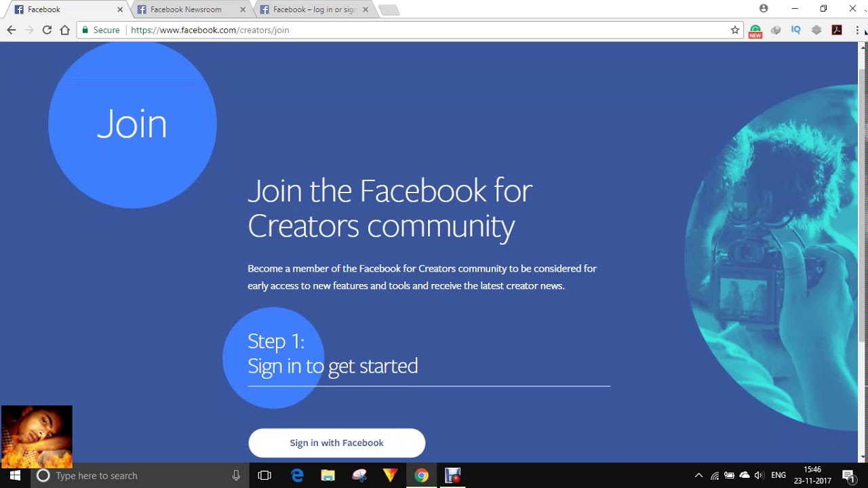Open the Action Center notifications
Image resolution: width=868 pixels, height=488 pixels.
pyautogui.click(x=848, y=475)
